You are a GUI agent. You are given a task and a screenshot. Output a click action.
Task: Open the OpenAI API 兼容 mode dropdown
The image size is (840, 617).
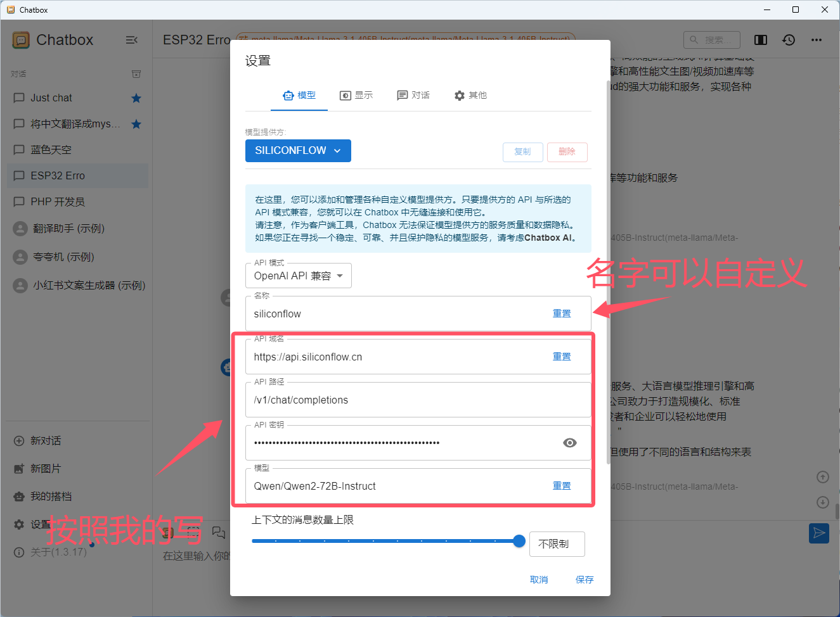(298, 276)
